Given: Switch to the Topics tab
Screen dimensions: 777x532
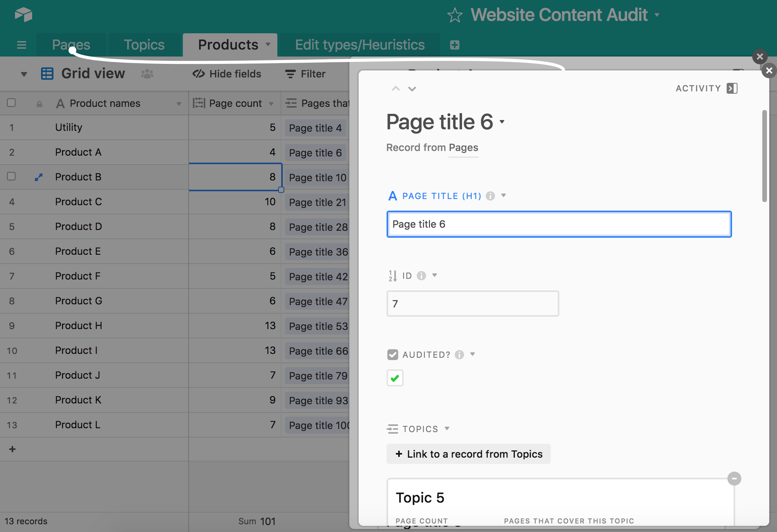Looking at the screenshot, I should click(x=143, y=44).
